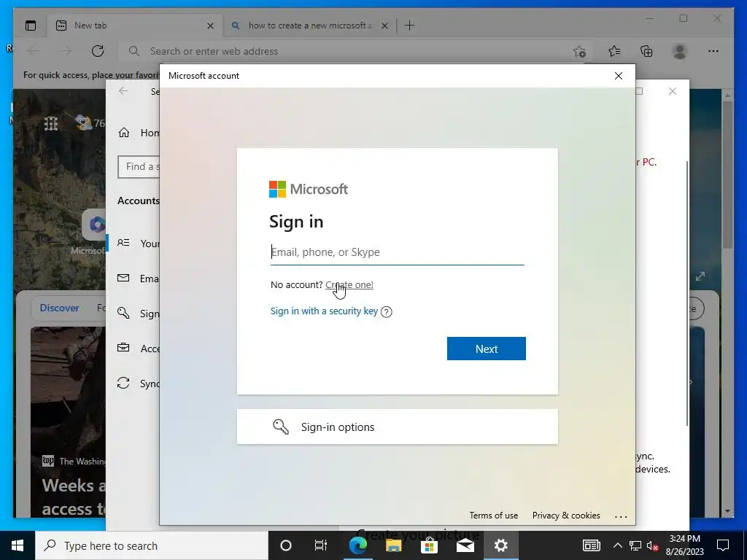Add this page to favorites star icon
The width and height of the screenshot is (747, 560).
click(x=579, y=51)
